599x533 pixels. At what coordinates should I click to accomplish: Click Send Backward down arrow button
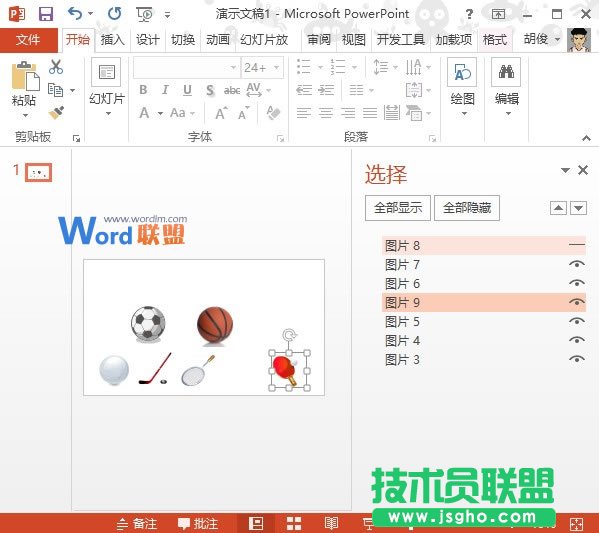pyautogui.click(x=578, y=208)
